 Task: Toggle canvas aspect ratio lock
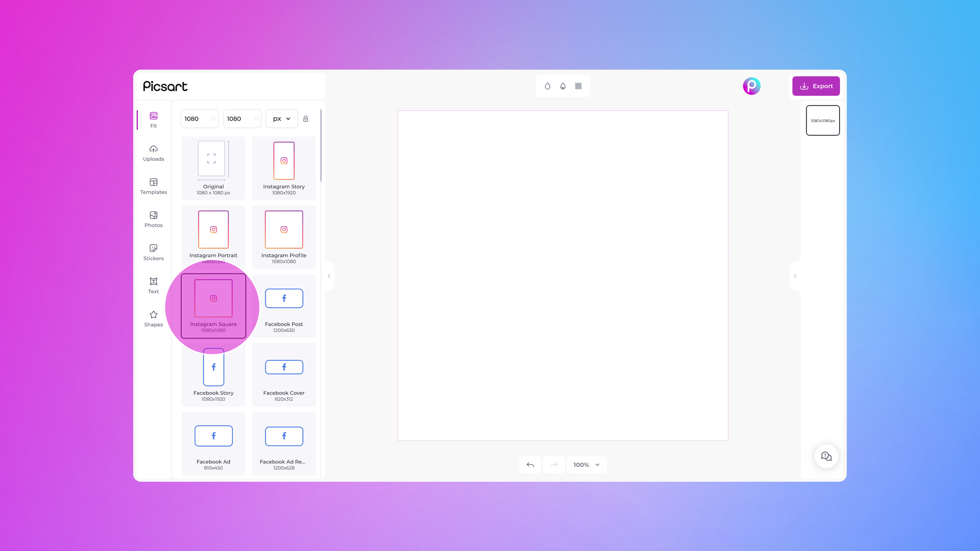point(305,118)
